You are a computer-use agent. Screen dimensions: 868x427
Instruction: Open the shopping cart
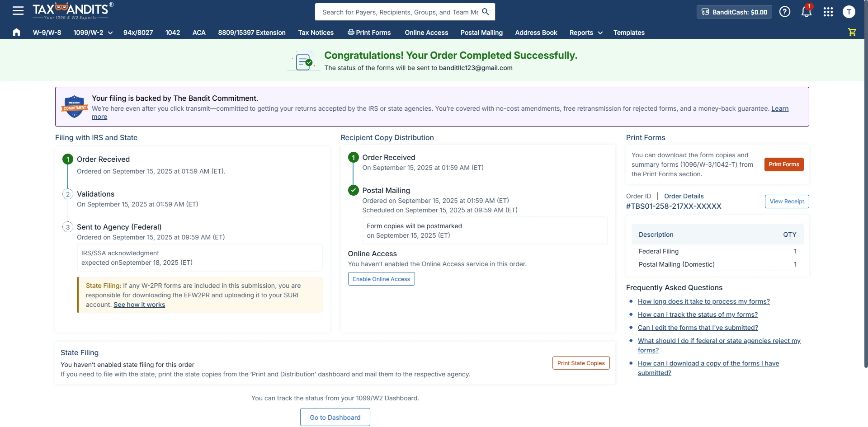point(853,32)
